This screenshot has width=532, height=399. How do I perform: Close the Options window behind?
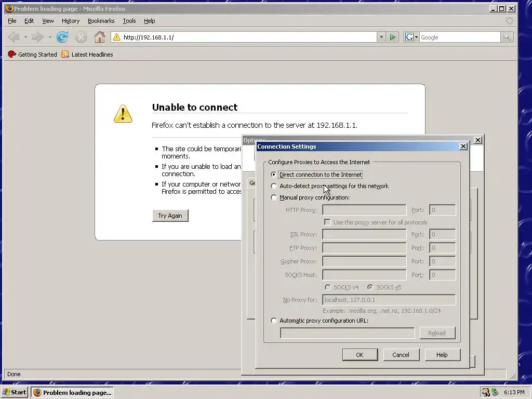[478, 140]
